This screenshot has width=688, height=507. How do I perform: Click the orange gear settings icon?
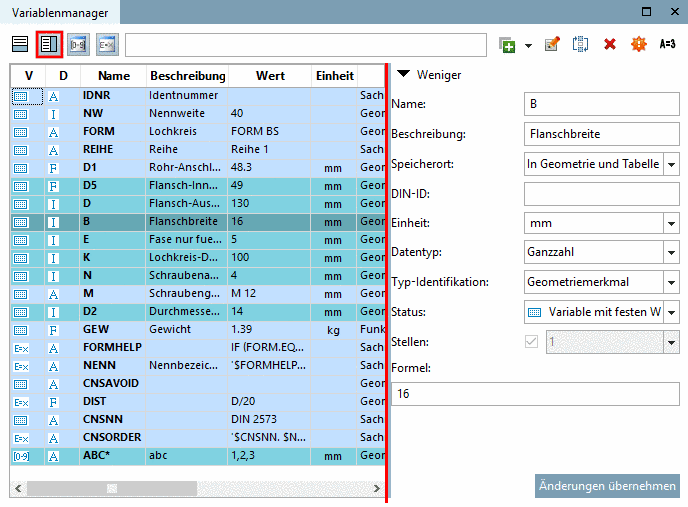tap(638, 44)
